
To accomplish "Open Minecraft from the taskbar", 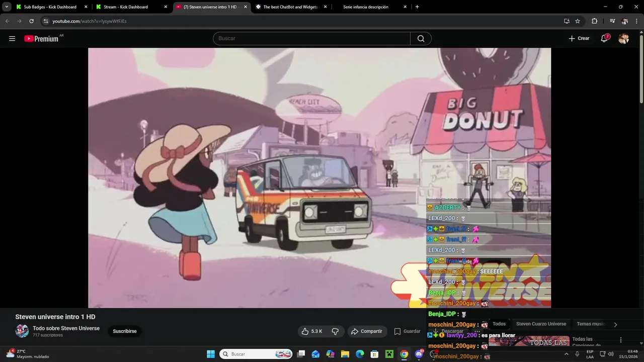I will point(389,354).
